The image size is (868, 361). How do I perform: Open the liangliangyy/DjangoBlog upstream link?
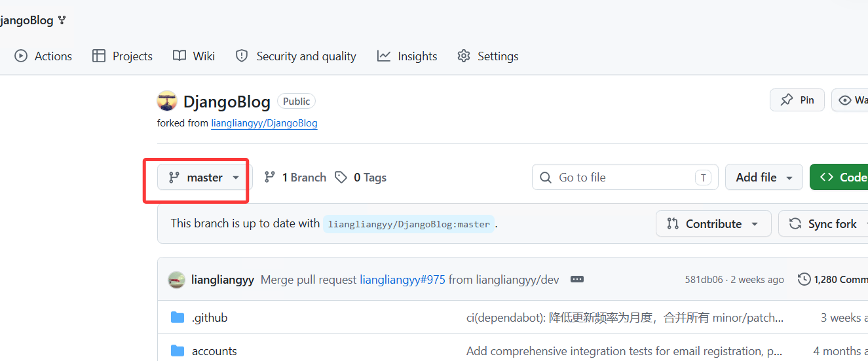tap(264, 123)
